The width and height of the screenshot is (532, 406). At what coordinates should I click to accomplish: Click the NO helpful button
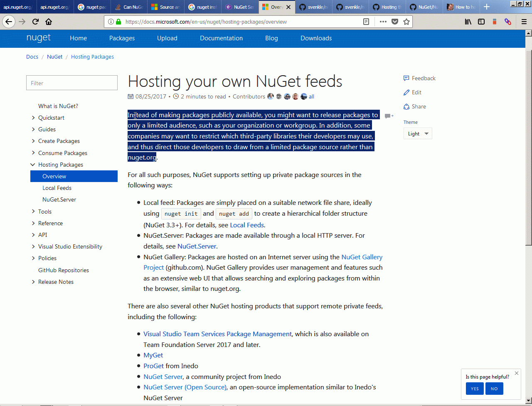(494, 389)
